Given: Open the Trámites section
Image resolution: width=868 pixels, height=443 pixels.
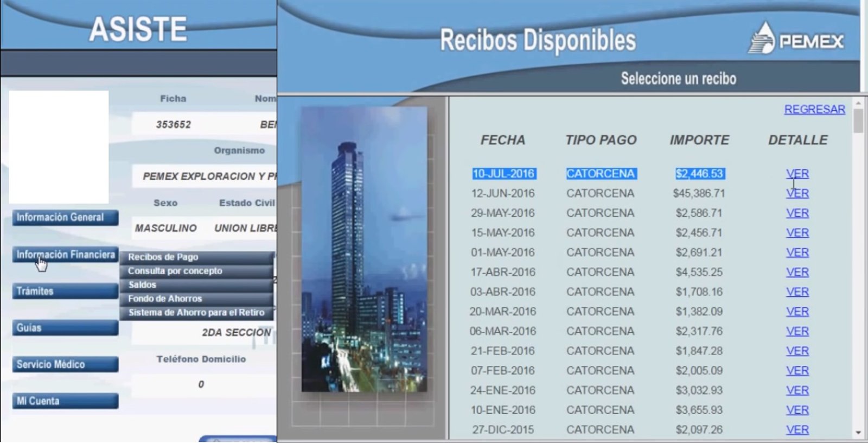Looking at the screenshot, I should click(65, 291).
